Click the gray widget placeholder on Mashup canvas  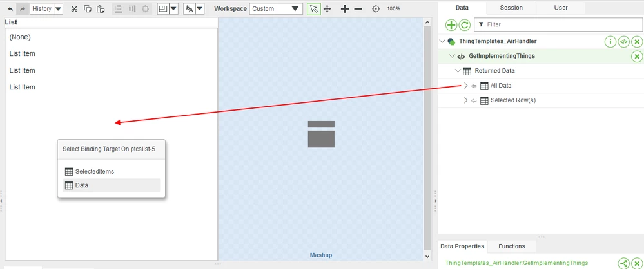pyautogui.click(x=321, y=134)
